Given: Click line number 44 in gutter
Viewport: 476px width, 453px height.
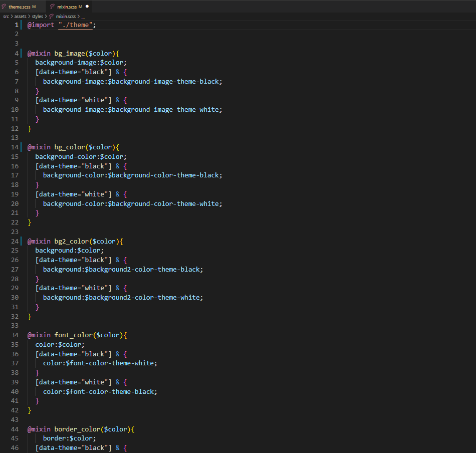Looking at the screenshot, I should tap(15, 429).
